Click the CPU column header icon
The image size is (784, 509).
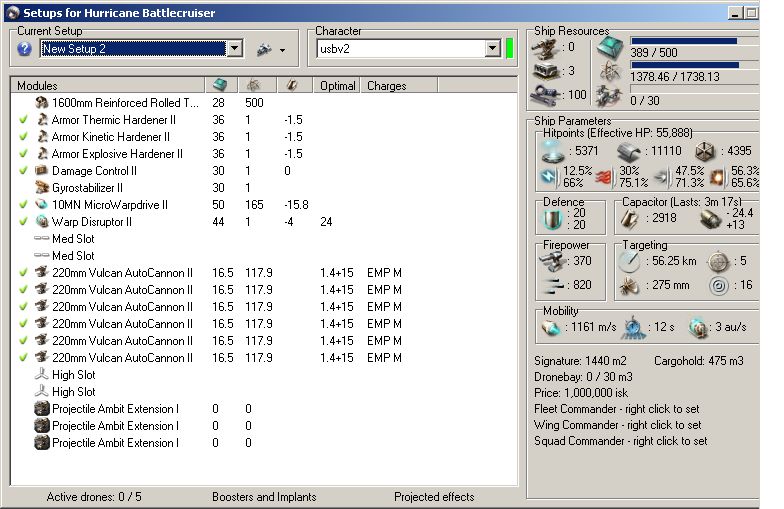coord(220,86)
